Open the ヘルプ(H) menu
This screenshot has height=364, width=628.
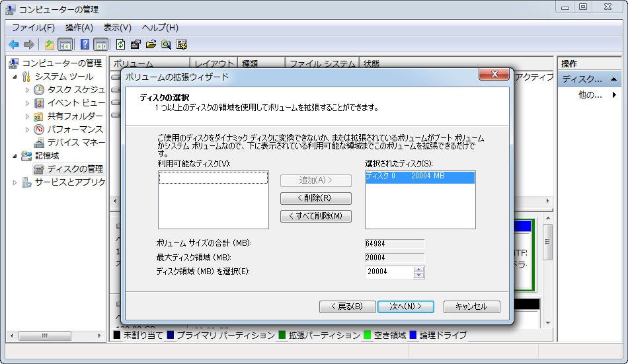[x=160, y=28]
